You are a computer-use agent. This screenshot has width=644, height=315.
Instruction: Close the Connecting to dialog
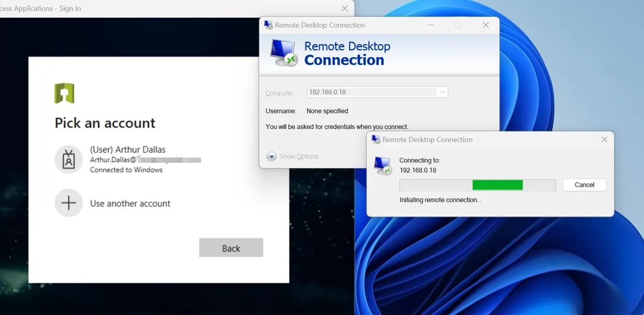tap(604, 139)
